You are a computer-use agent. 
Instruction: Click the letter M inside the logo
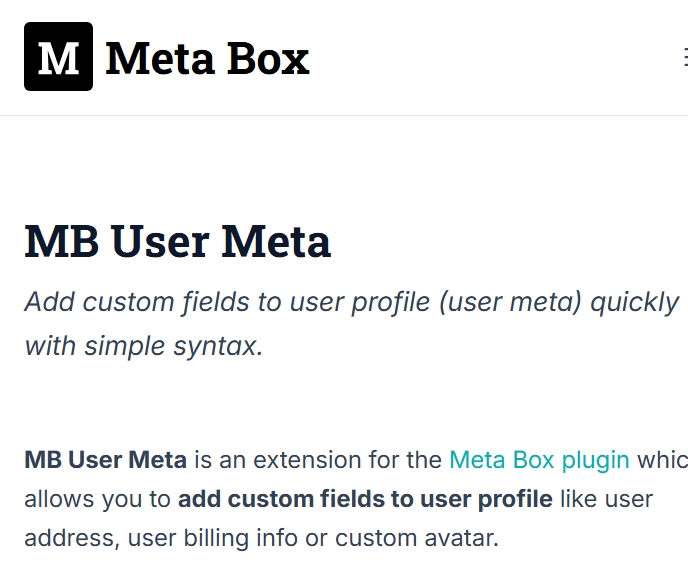click(x=58, y=58)
